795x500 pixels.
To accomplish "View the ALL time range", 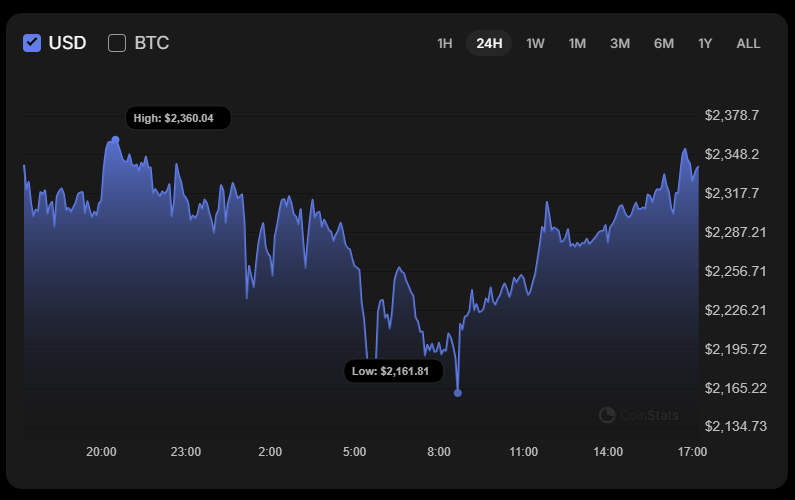I will (x=748, y=43).
